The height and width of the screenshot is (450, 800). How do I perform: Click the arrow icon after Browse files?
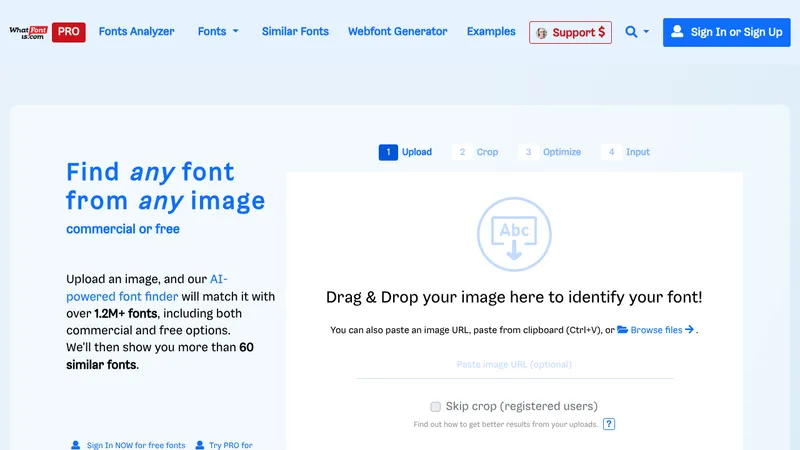[689, 330]
